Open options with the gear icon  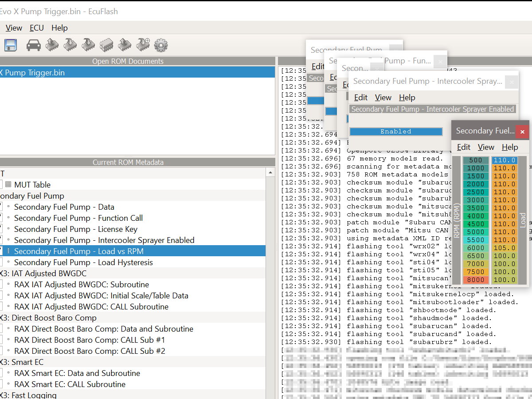click(160, 45)
